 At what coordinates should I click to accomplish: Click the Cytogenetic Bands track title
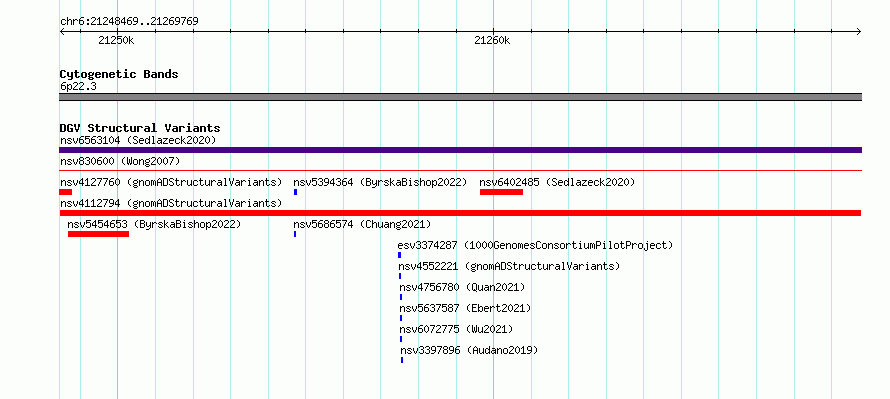click(119, 74)
